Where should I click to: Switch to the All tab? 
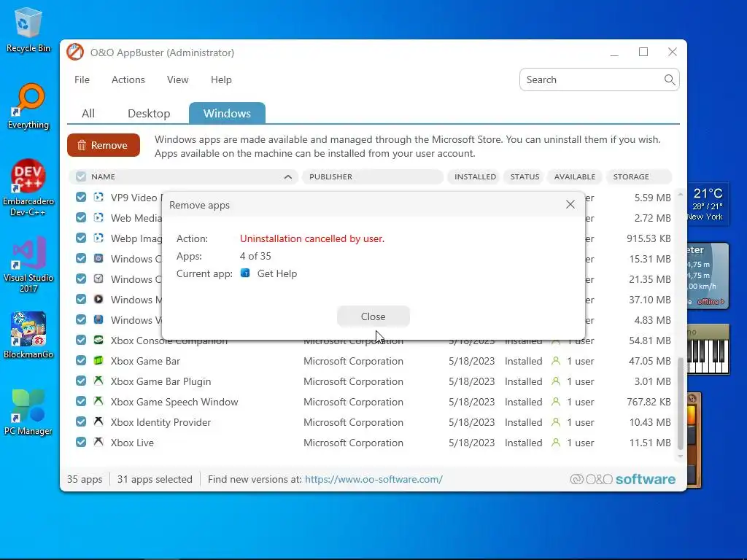88,113
